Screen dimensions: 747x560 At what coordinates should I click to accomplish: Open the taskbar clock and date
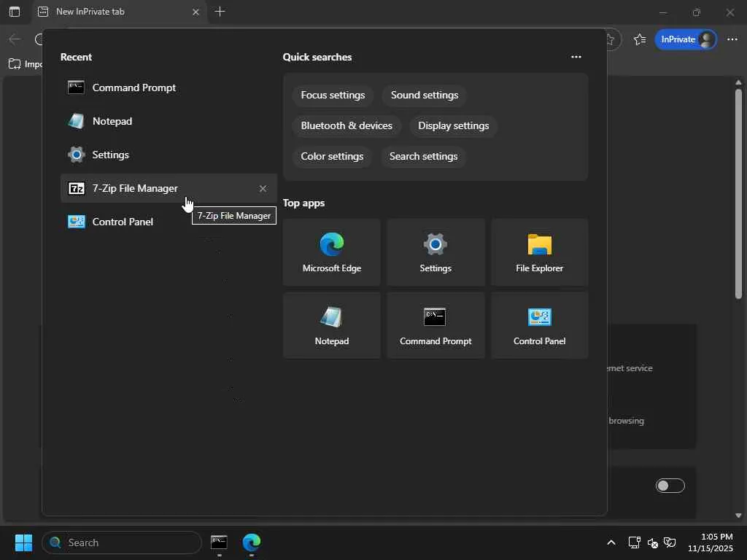pyautogui.click(x=711, y=542)
